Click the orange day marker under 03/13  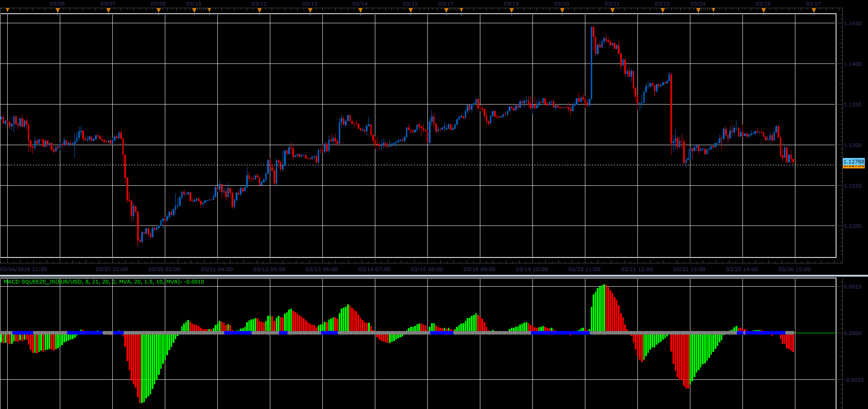[x=310, y=10]
